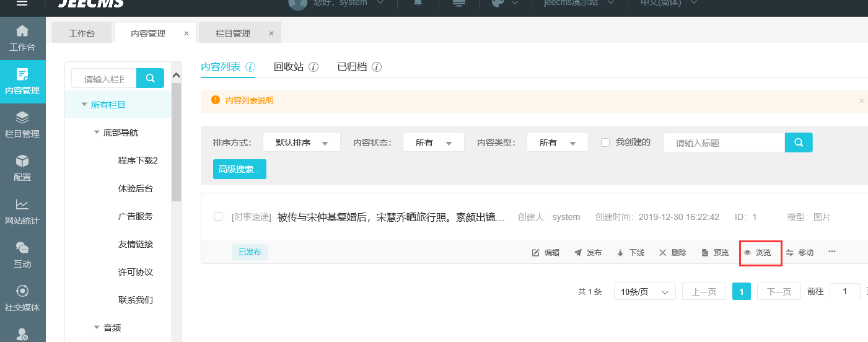Click the title search magnifier button
Viewport: 868px width, 342px height.
[x=799, y=142]
